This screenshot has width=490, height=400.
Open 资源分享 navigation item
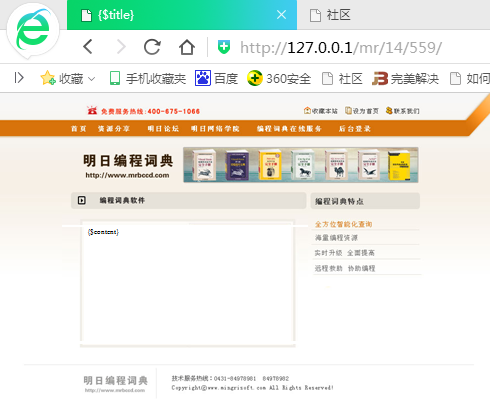tap(114, 129)
